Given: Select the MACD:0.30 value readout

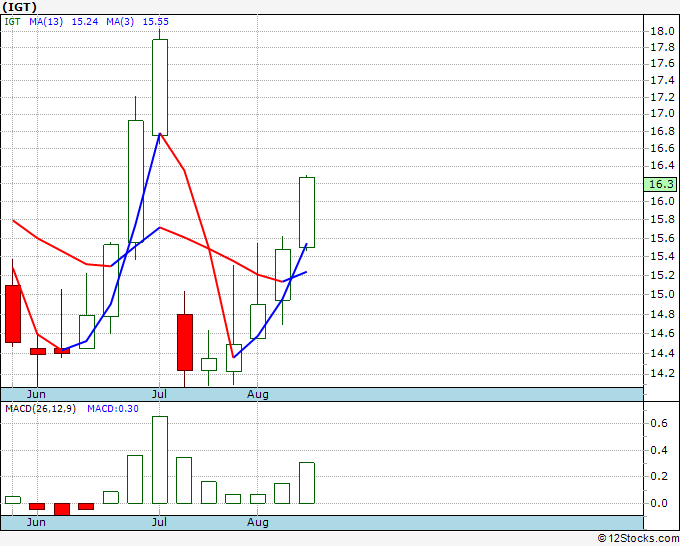Looking at the screenshot, I should click(113, 409).
